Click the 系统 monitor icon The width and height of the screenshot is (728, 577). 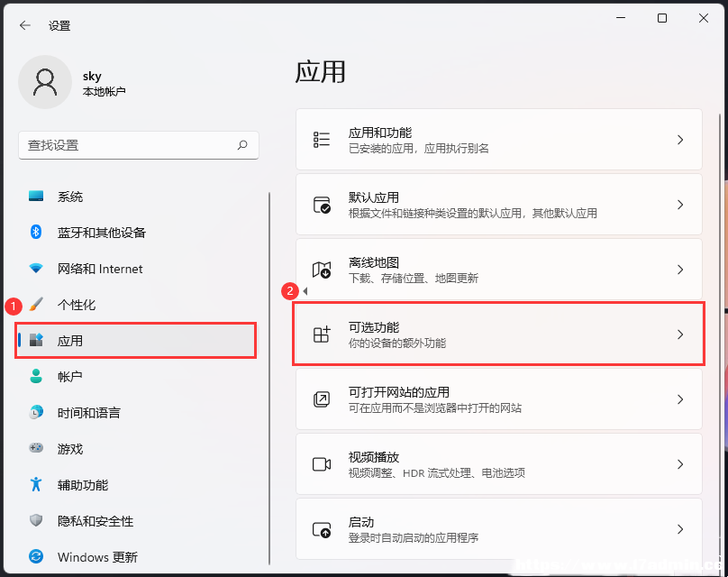[36, 196]
